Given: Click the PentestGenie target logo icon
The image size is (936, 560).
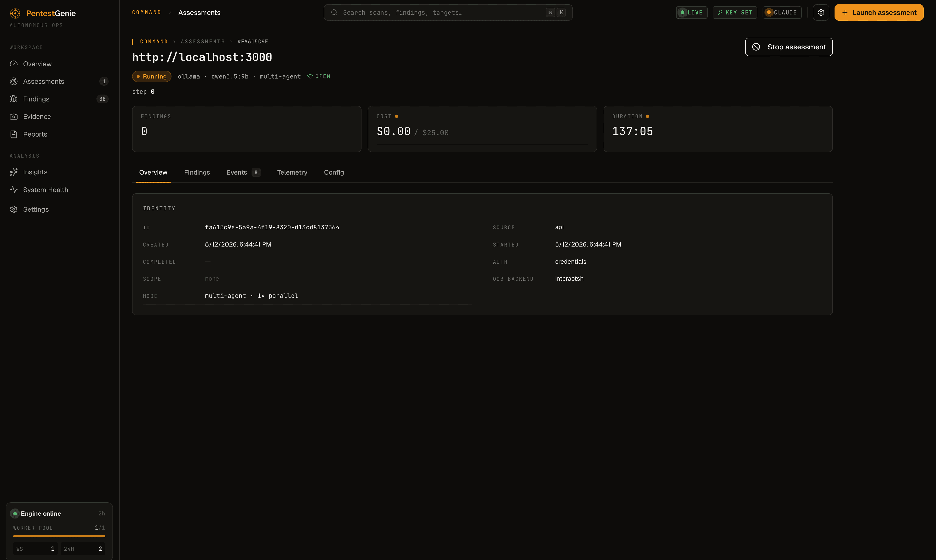Looking at the screenshot, I should click(x=15, y=13).
